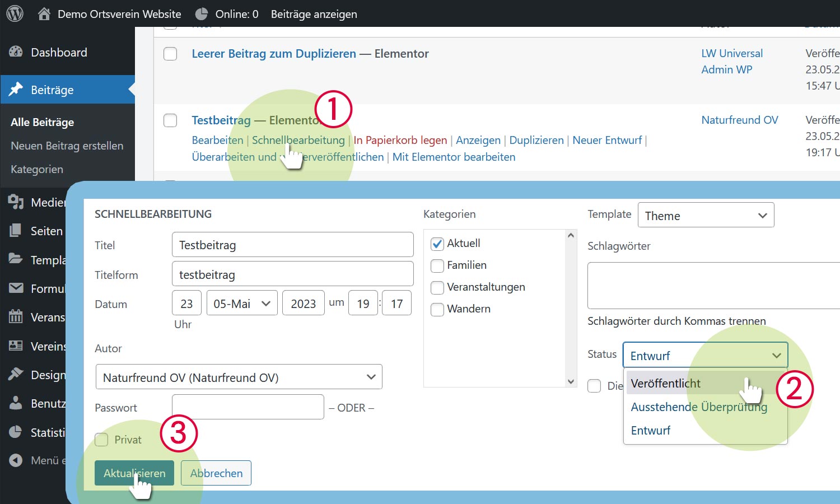Expand the month dropdown showing 05-Mai
Screen dimensions: 840x504
(242, 304)
